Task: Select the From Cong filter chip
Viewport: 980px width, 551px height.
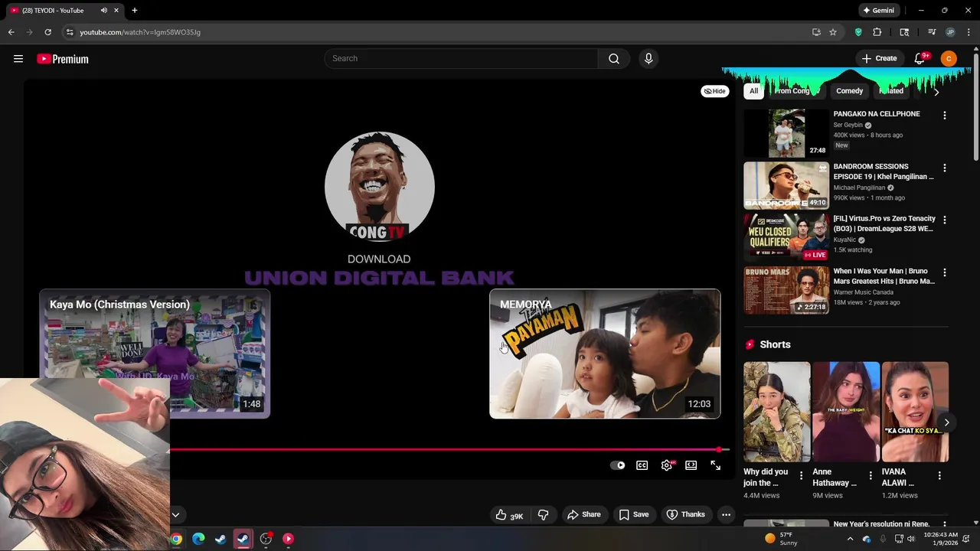Action: (796, 91)
